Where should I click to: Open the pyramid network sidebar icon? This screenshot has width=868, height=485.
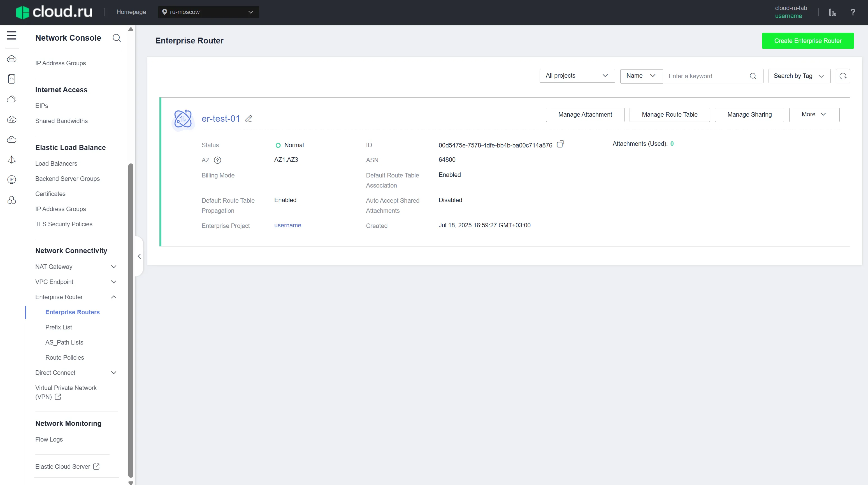click(x=11, y=160)
